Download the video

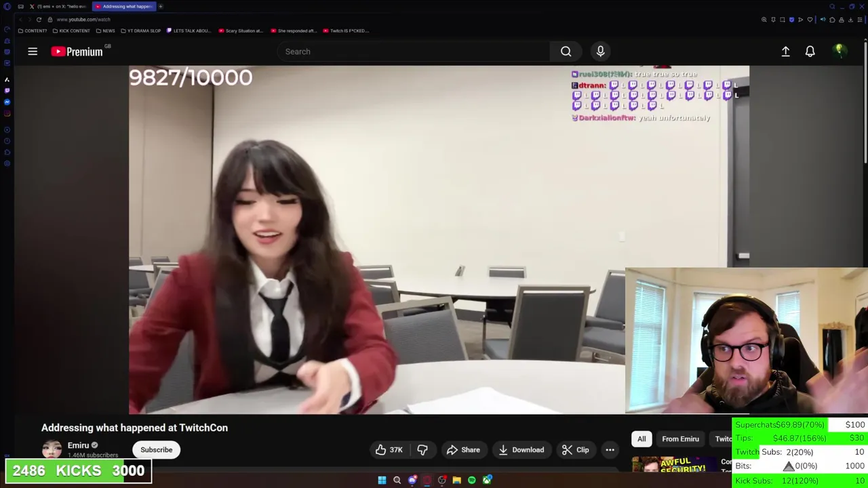click(x=520, y=450)
